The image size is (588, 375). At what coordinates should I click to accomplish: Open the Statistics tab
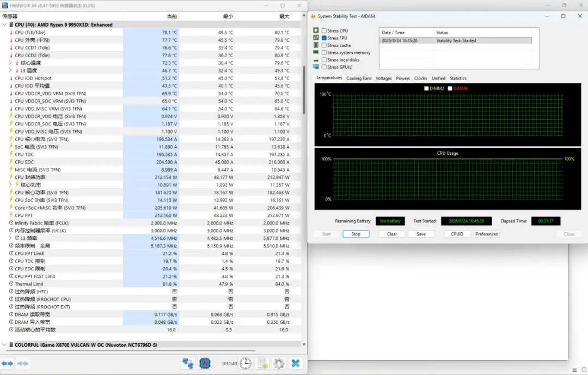point(458,78)
